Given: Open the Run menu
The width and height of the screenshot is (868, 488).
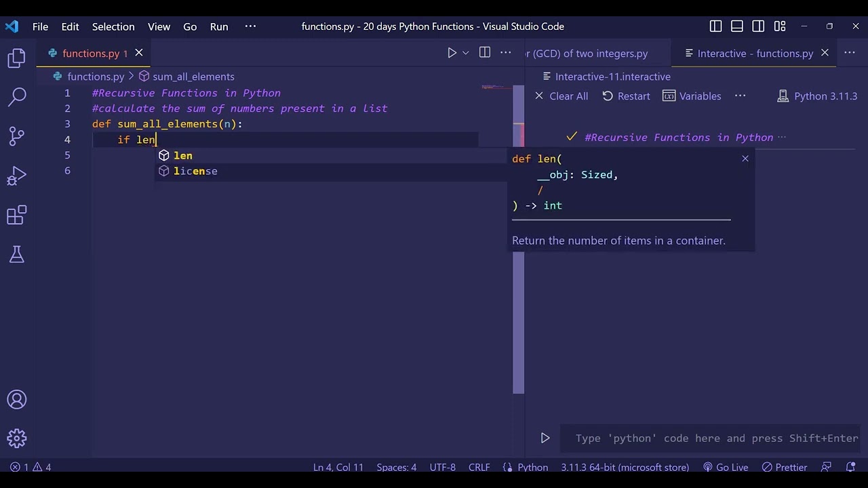Looking at the screenshot, I should click(219, 26).
